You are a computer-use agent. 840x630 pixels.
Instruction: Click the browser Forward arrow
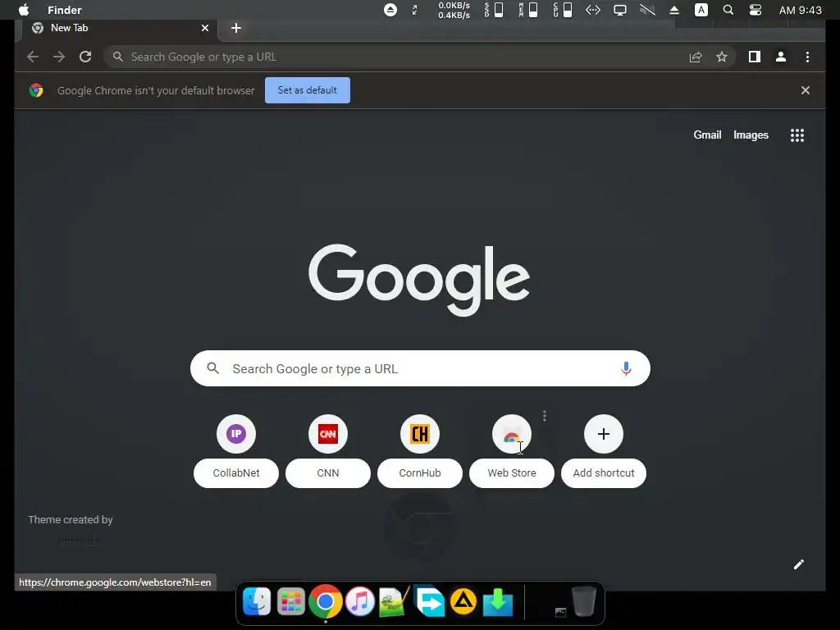[59, 57]
